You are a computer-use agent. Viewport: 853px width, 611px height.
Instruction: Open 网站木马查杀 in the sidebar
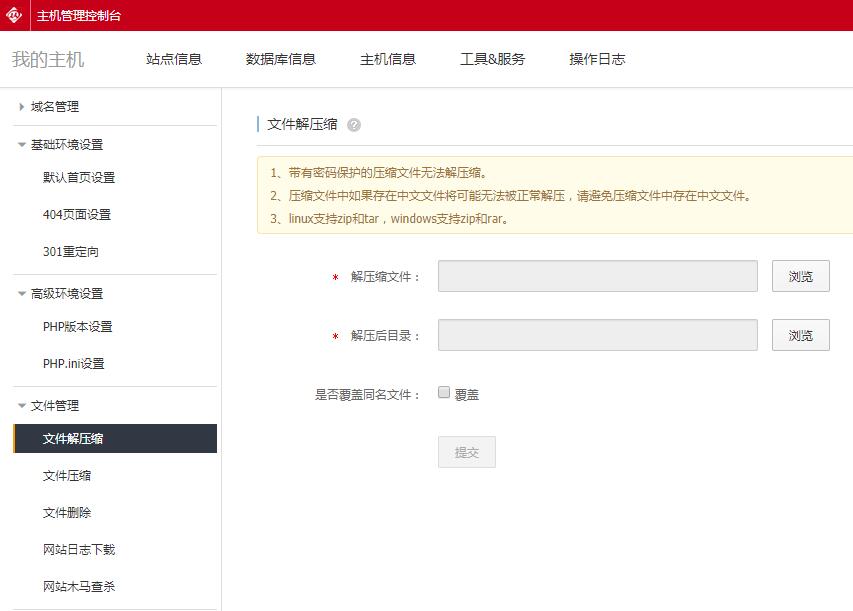pos(79,587)
